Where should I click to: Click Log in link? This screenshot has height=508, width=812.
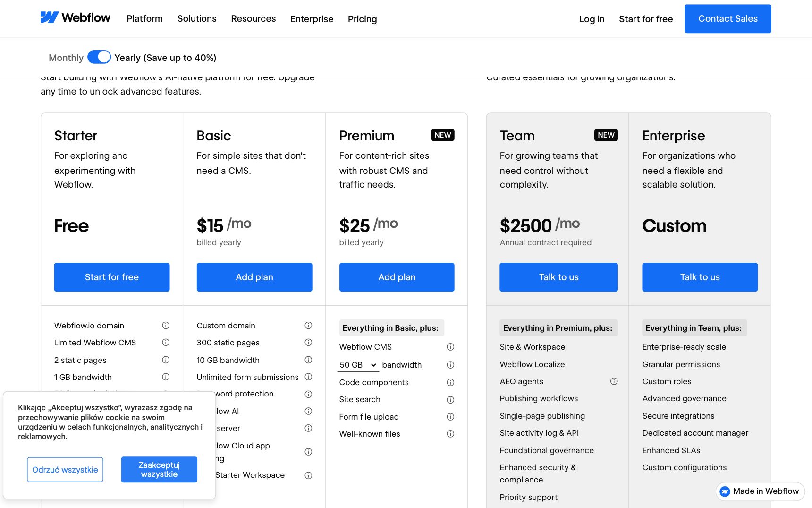pos(592,19)
